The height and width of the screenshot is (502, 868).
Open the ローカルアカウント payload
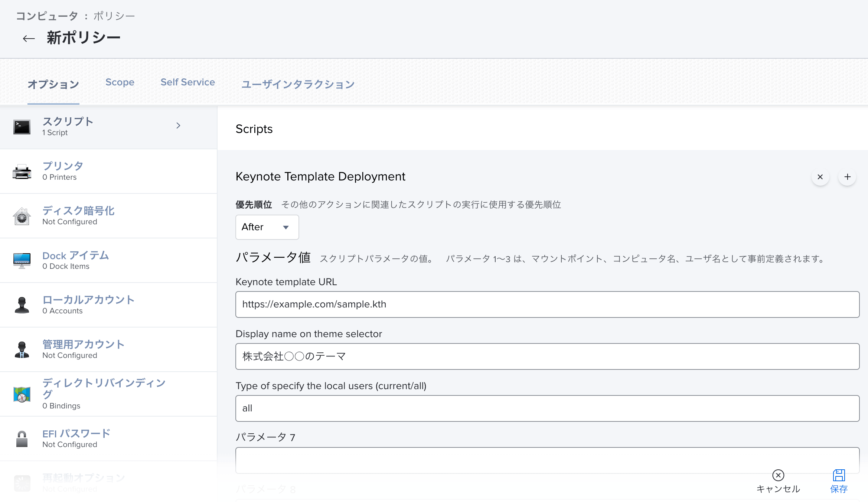[108, 305]
